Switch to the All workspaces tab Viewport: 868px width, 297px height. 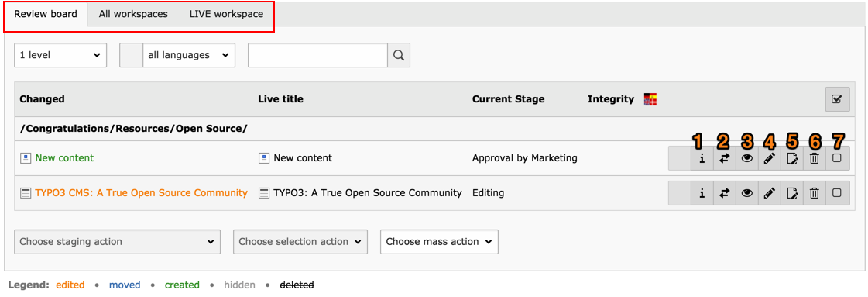(133, 14)
